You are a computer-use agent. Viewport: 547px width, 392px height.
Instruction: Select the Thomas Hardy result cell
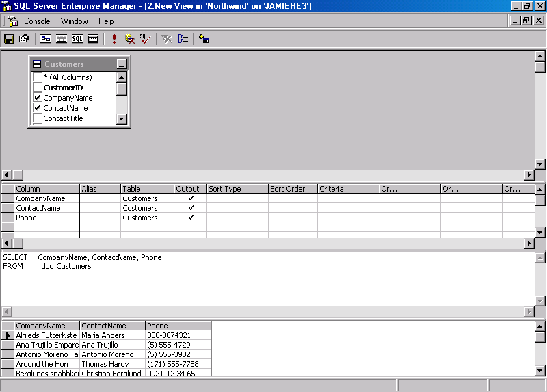[112, 364]
